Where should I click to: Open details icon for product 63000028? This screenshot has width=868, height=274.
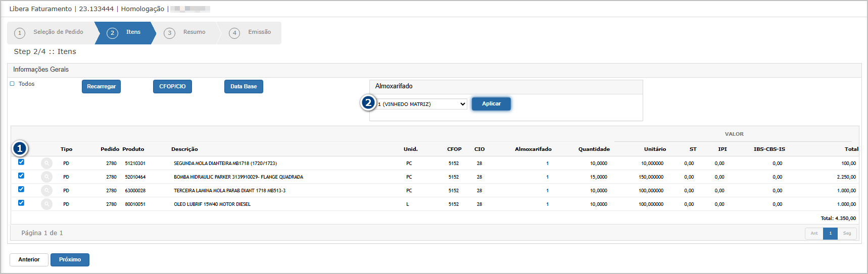tap(46, 191)
